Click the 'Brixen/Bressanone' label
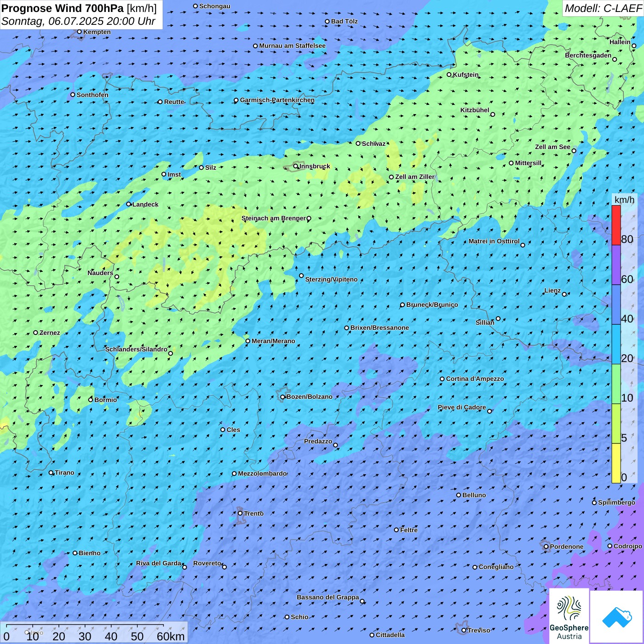This screenshot has width=644, height=644. (379, 328)
